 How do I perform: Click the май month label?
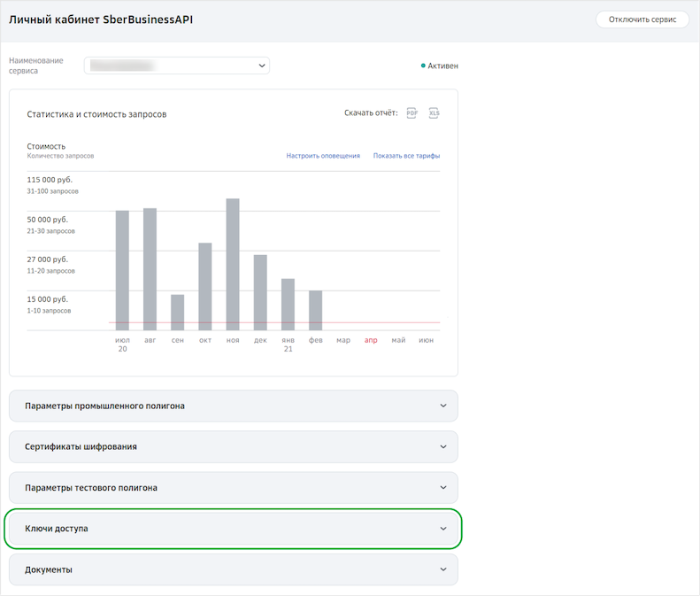[x=398, y=340]
